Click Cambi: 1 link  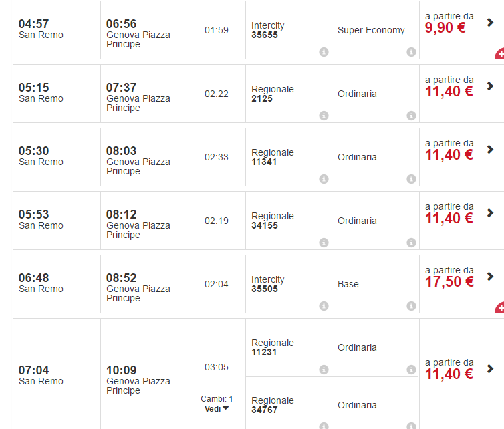click(217, 399)
